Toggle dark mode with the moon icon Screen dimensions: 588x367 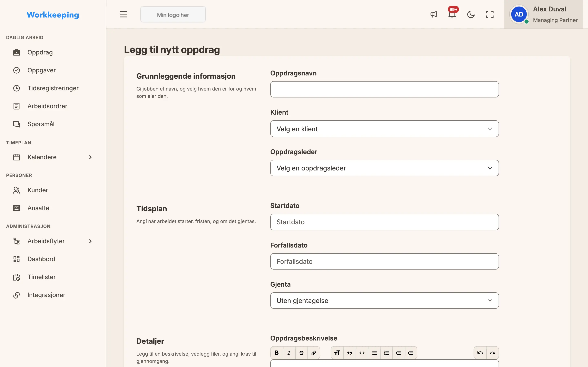(x=471, y=14)
